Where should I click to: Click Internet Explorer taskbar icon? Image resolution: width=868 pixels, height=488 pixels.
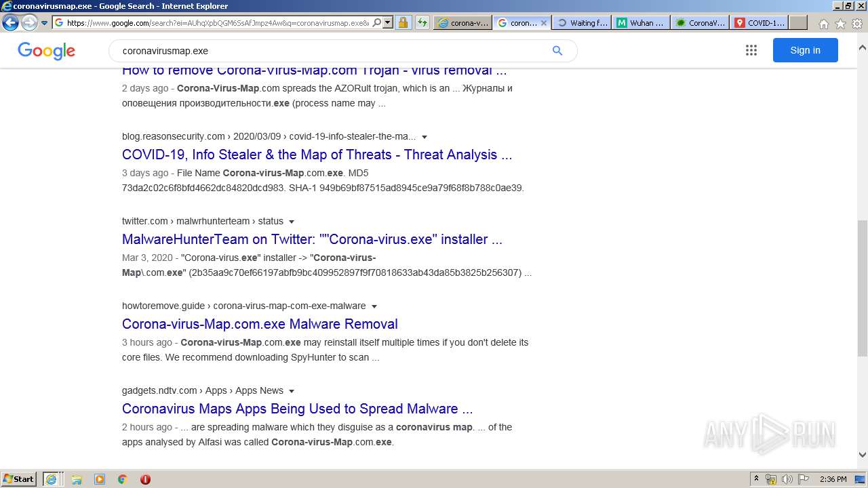(52, 479)
